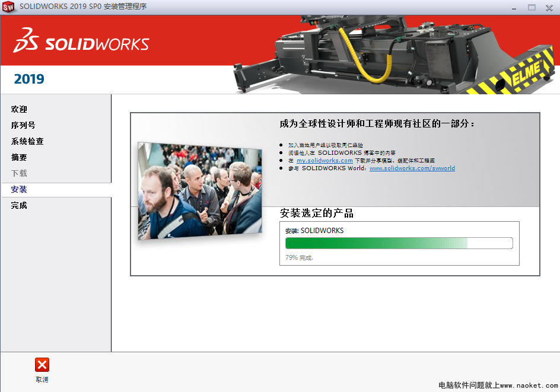Image resolution: width=560 pixels, height=392 pixels.
Task: Click the ELME machine banner image
Action: (394, 55)
